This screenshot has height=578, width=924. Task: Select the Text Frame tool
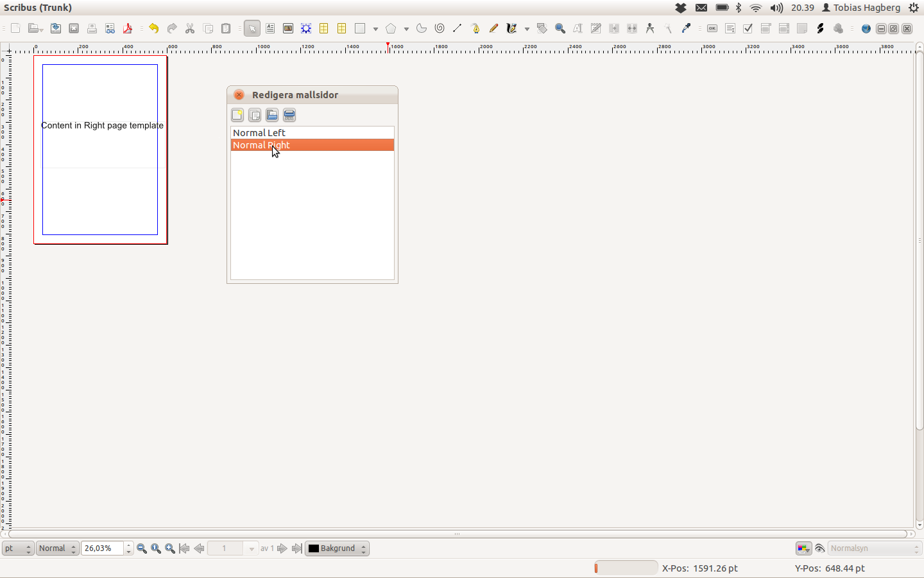(270, 28)
